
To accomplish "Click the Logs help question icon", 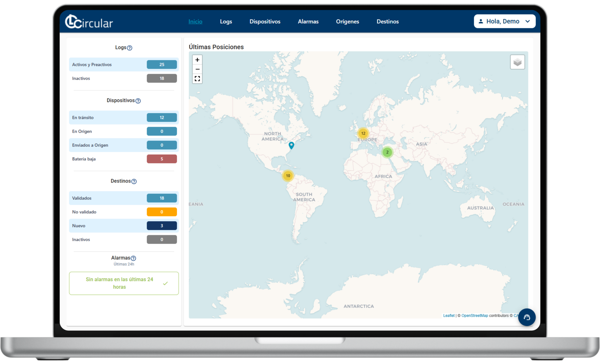I will pyautogui.click(x=130, y=48).
